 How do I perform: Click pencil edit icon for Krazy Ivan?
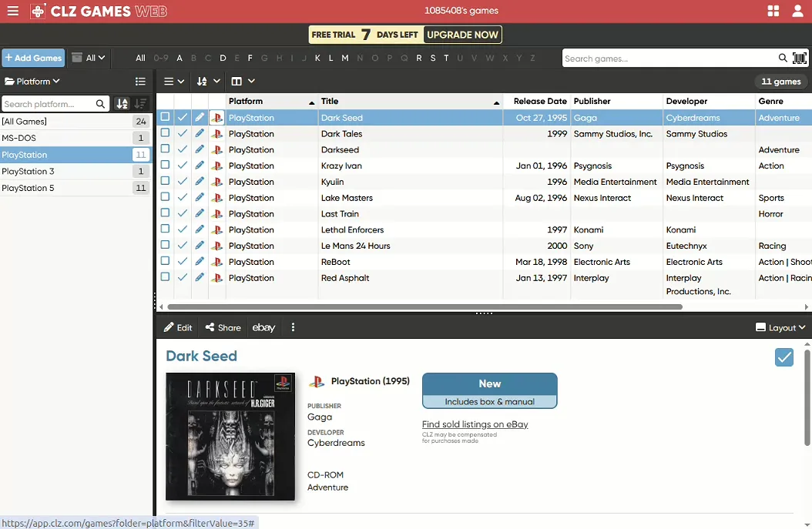[200, 166]
